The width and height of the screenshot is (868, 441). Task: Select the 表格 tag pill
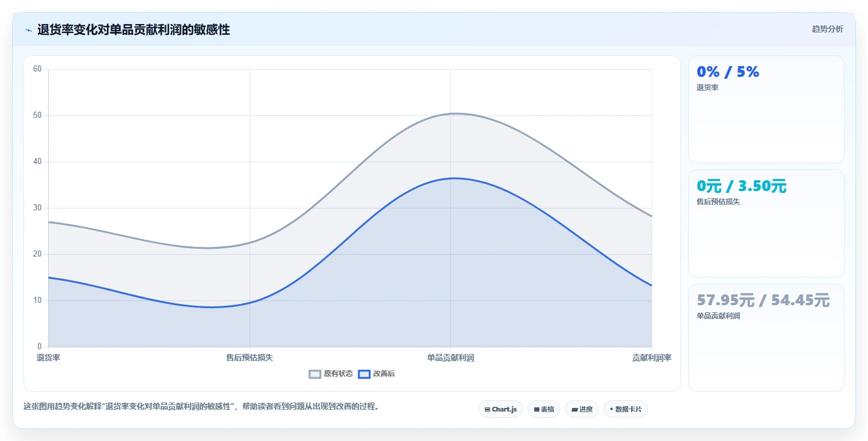[544, 409]
